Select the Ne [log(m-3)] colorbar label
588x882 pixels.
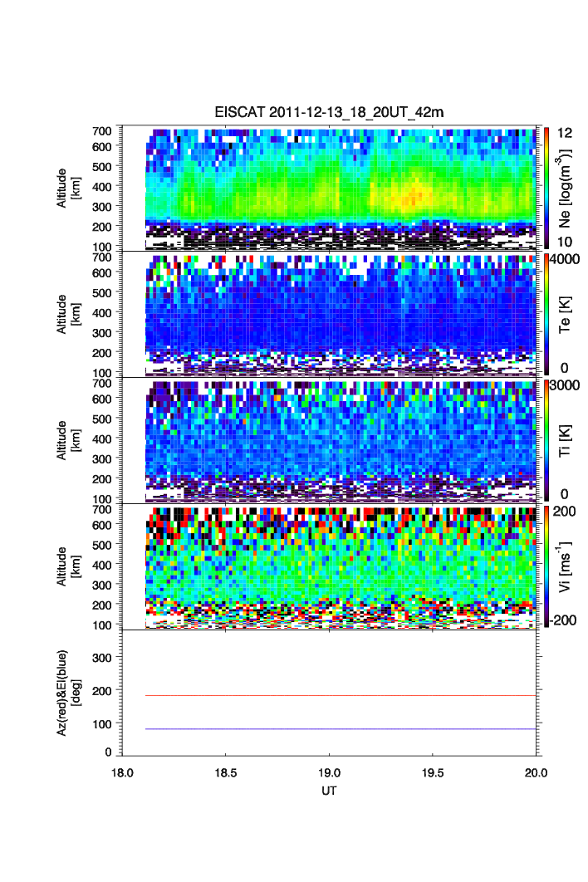click(566, 188)
